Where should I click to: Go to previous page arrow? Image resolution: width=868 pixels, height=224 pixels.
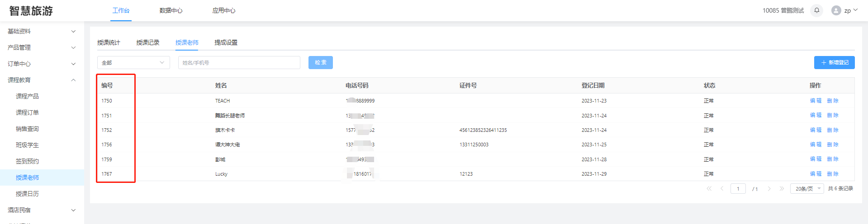tap(722, 189)
